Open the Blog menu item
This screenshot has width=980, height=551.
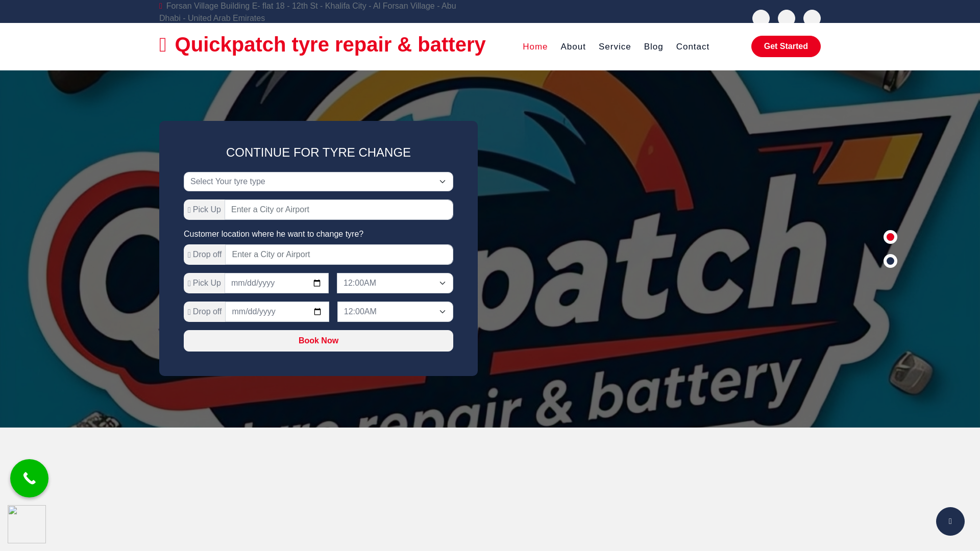[x=653, y=47]
